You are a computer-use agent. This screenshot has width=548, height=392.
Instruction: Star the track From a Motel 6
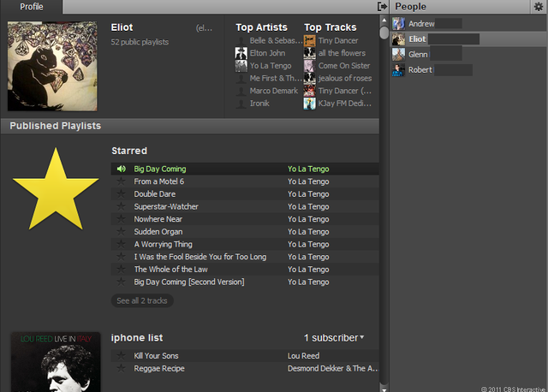[x=122, y=181]
